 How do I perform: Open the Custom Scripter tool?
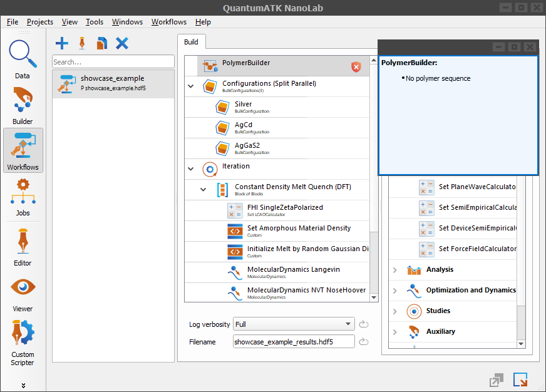23,343
